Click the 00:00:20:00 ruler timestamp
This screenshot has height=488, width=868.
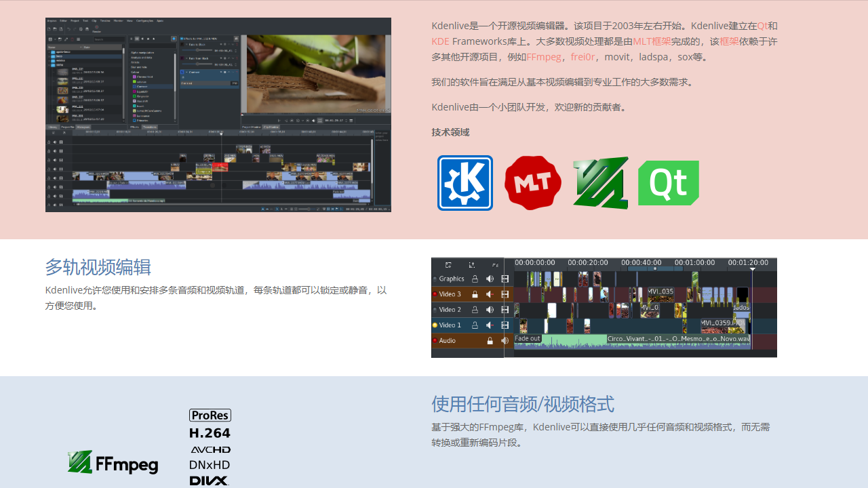point(588,262)
